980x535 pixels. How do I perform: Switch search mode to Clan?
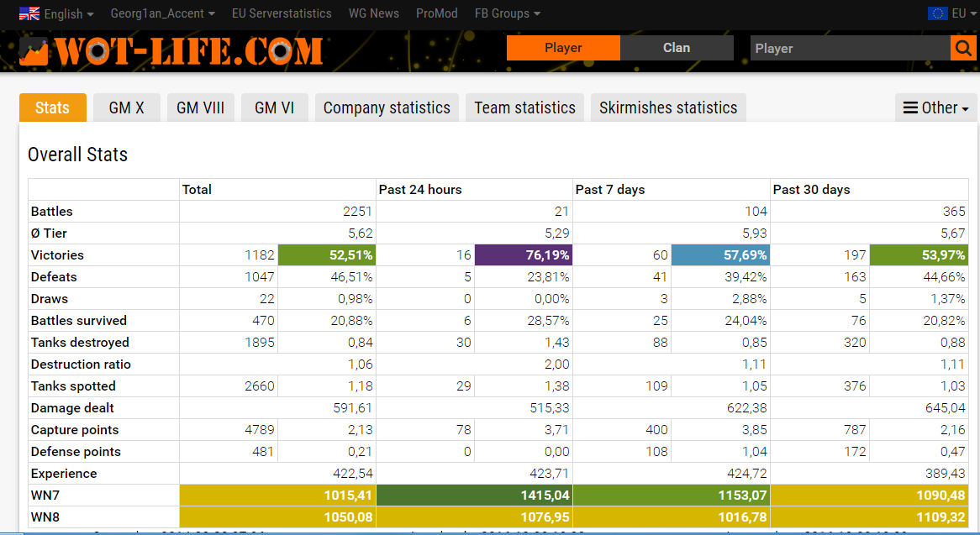[677, 48]
